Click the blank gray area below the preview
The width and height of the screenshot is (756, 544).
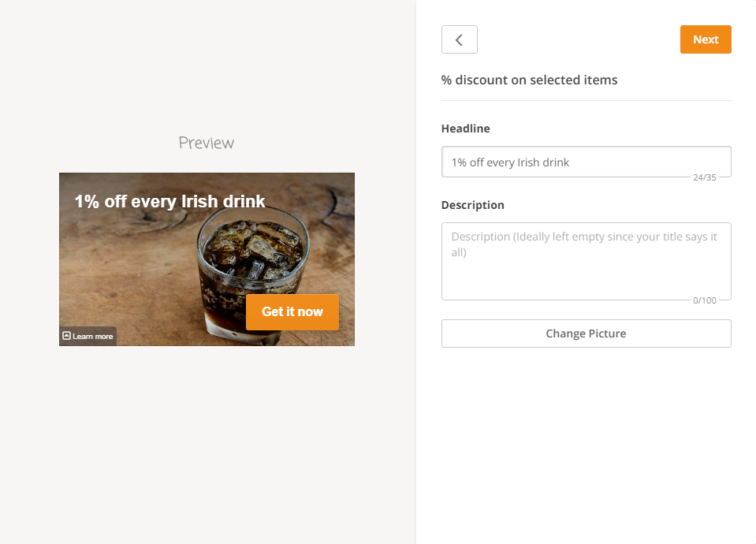click(207, 442)
